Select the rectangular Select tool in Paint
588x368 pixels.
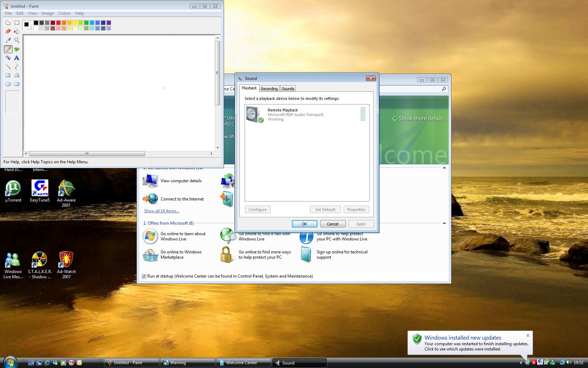pyautogui.click(x=16, y=23)
